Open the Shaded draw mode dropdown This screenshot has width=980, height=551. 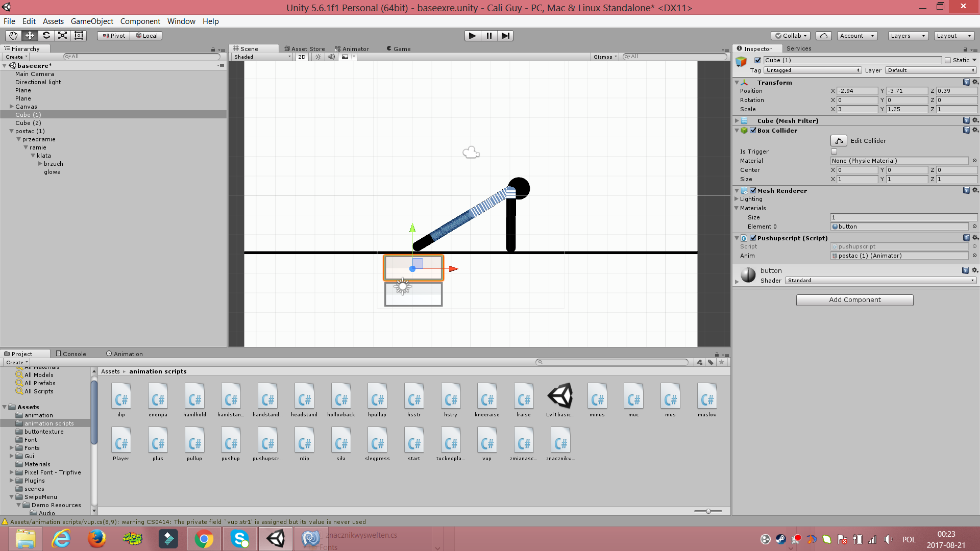pos(262,57)
